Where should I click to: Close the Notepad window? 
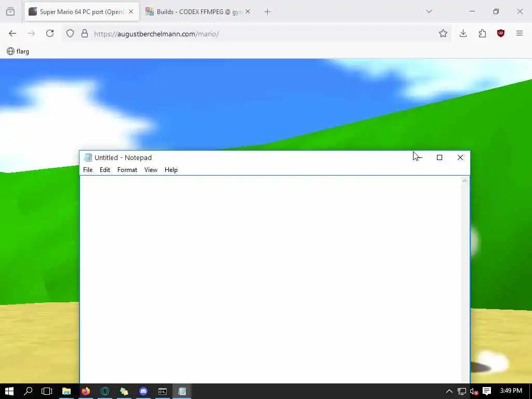(x=460, y=157)
